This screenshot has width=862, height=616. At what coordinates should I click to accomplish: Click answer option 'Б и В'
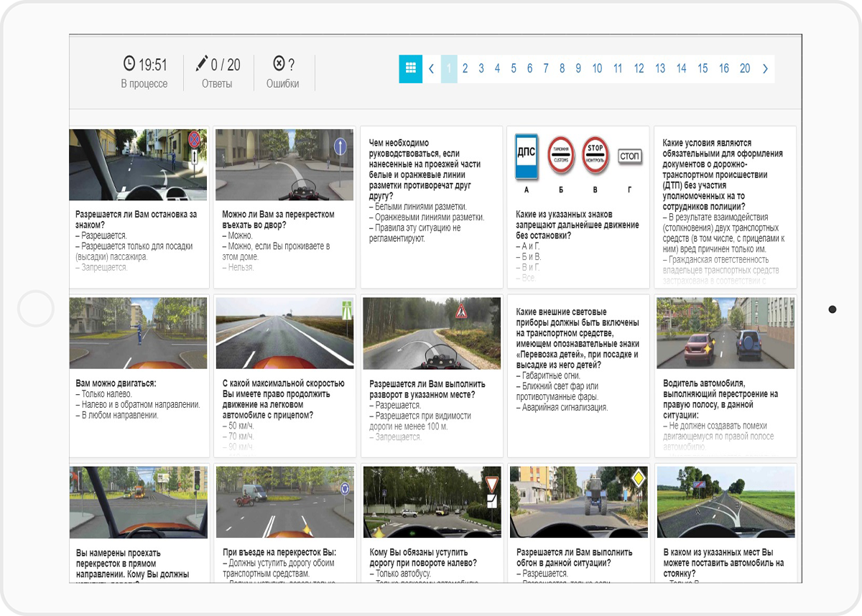[529, 256]
